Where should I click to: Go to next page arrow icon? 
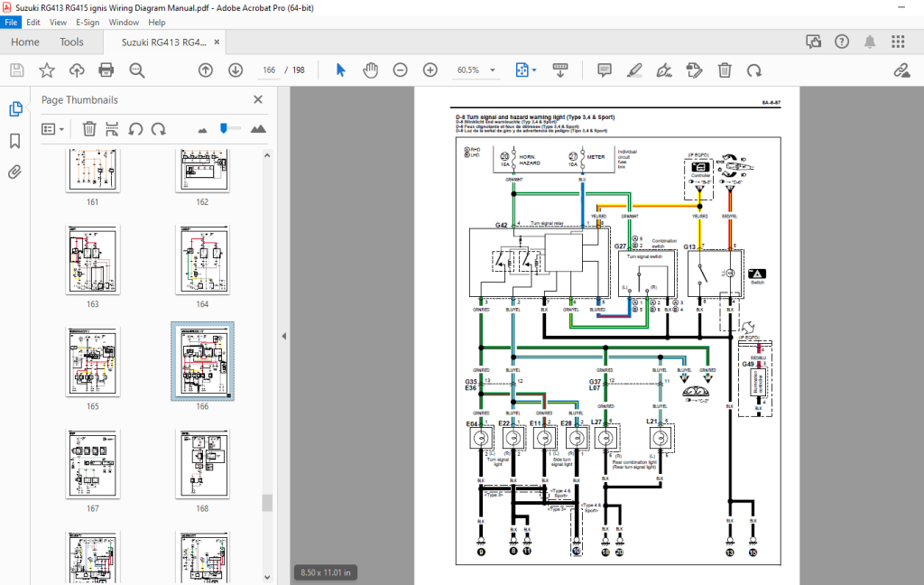tap(236, 70)
